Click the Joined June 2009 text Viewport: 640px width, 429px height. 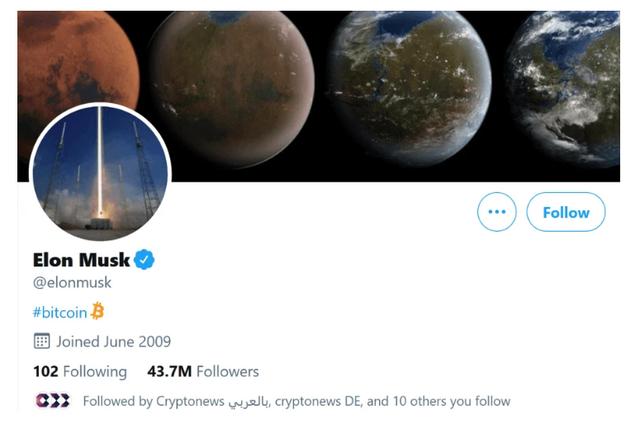(113, 341)
